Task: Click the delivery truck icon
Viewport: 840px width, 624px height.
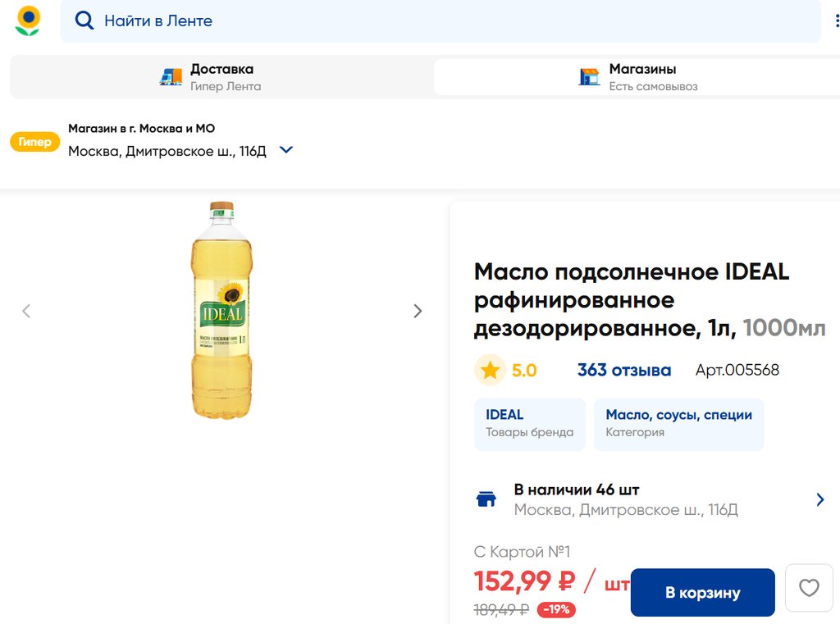Action: click(171, 77)
